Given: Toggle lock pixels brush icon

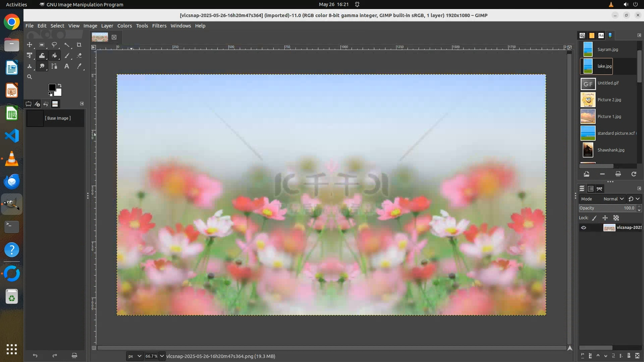Looking at the screenshot, I should click(594, 218).
